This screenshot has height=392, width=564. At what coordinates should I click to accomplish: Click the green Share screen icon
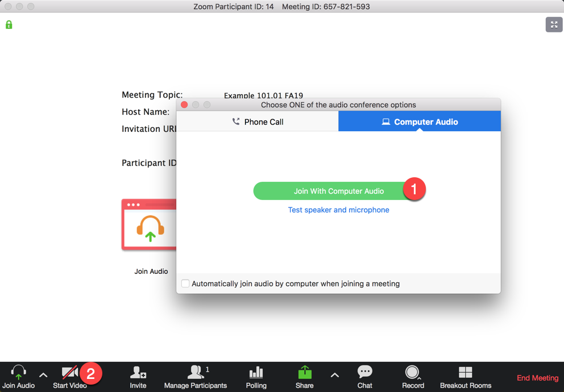point(305,373)
